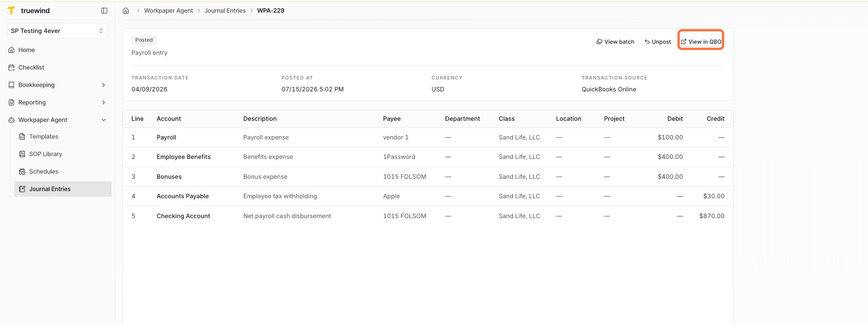Screen dimensions: 868x325
Task: Click the Bonuses account cell
Action: click(169, 177)
